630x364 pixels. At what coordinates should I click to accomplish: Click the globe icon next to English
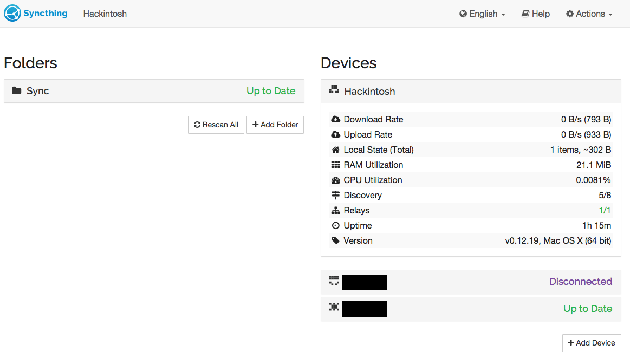463,14
